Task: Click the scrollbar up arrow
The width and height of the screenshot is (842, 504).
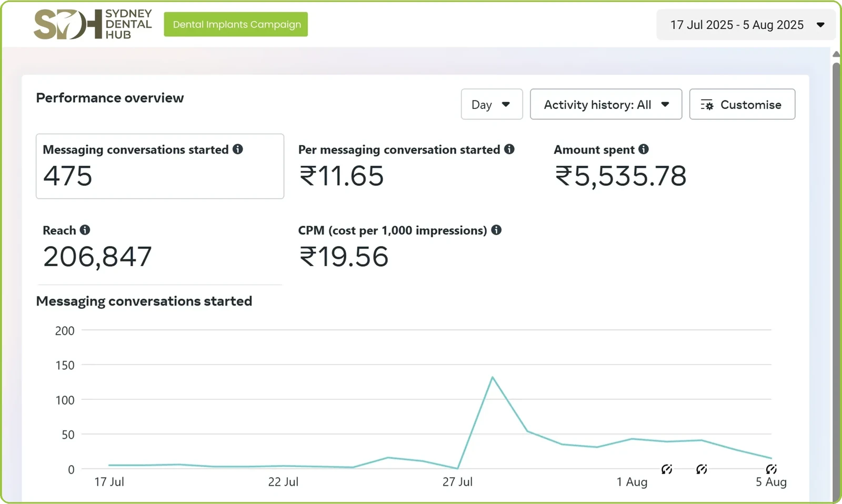Action: pyautogui.click(x=836, y=54)
